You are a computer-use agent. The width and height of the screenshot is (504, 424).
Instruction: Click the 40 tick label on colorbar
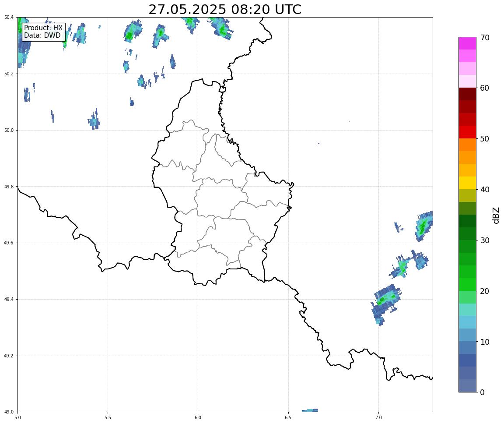pos(485,190)
